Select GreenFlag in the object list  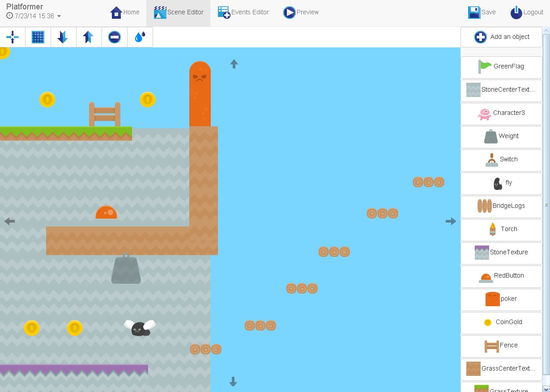click(501, 66)
